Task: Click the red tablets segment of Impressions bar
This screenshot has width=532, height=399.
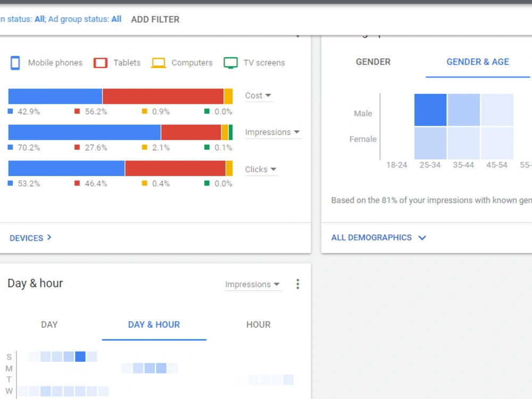Action: (x=191, y=132)
